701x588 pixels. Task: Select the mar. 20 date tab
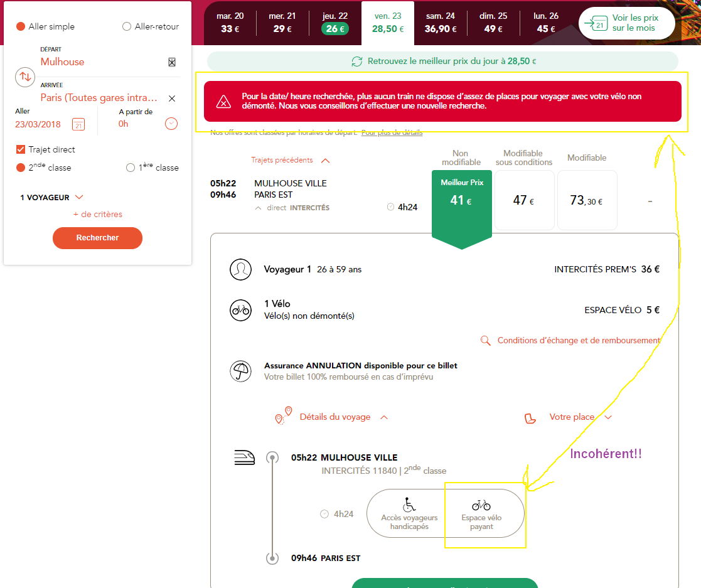tap(230, 23)
